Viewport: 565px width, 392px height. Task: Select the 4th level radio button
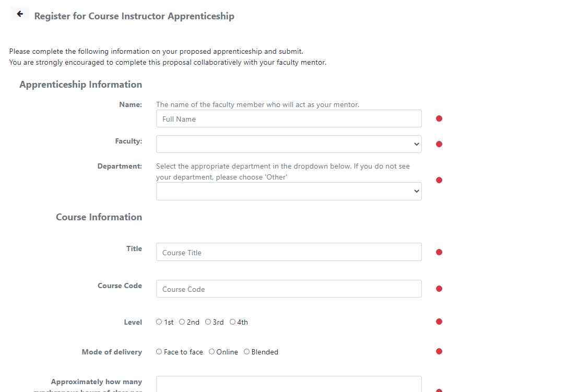[233, 322]
